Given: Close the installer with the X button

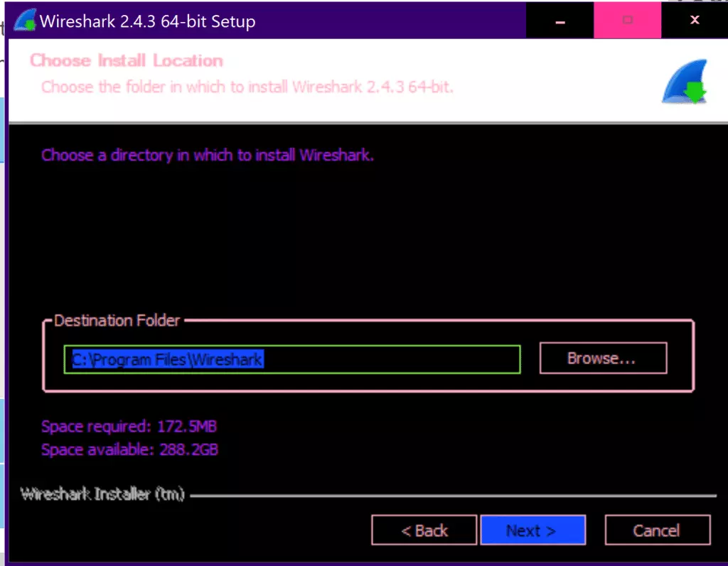Looking at the screenshot, I should [x=695, y=20].
